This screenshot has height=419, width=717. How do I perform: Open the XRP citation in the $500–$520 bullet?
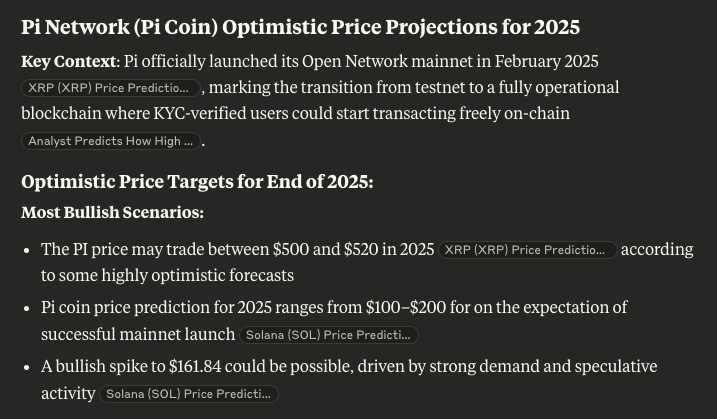click(x=528, y=250)
